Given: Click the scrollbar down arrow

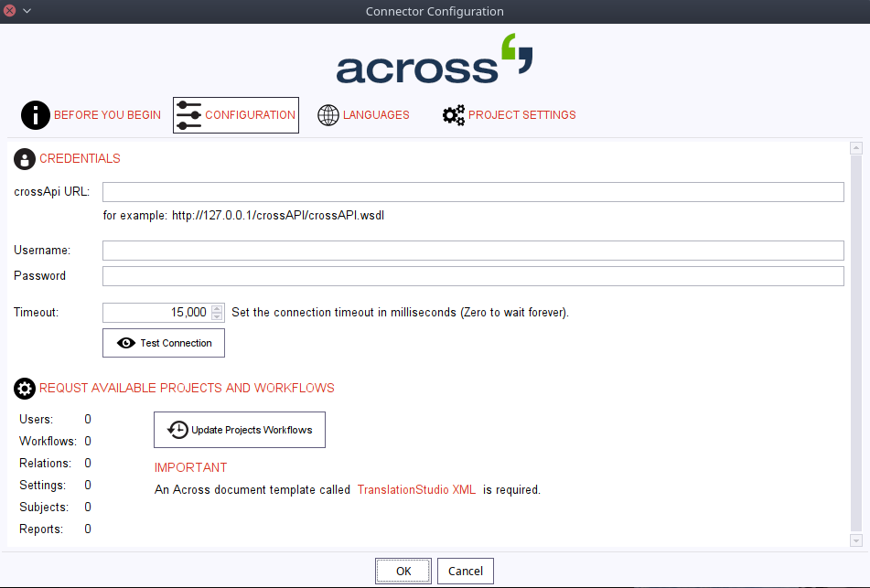Looking at the screenshot, I should pos(856,540).
